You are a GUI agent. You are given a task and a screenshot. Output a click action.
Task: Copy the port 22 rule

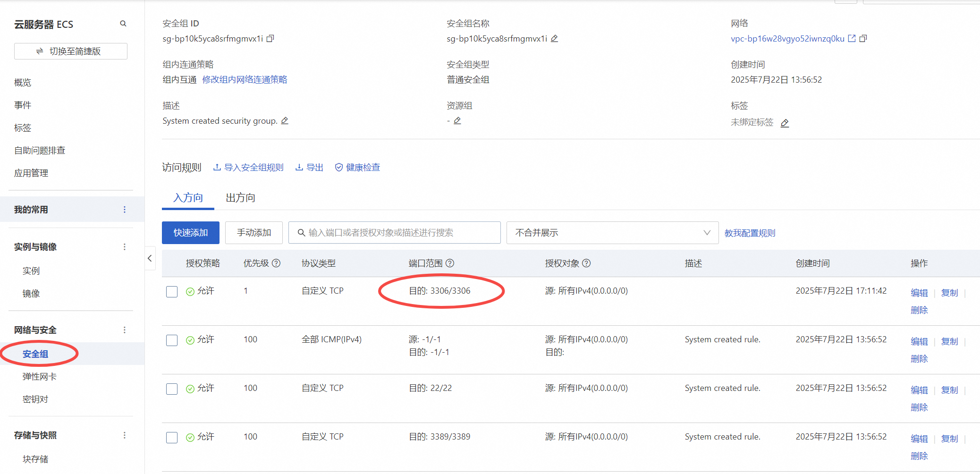click(x=949, y=390)
